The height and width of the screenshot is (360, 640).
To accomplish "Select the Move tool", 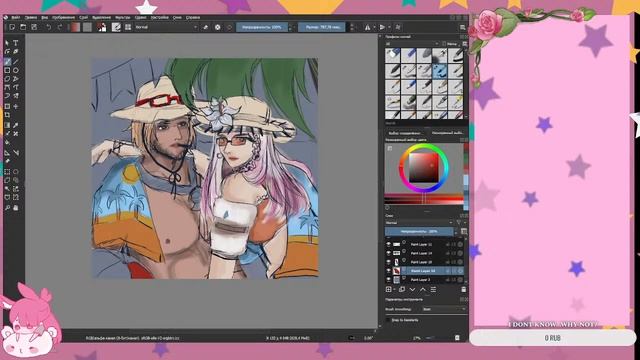I will click(x=16, y=106).
